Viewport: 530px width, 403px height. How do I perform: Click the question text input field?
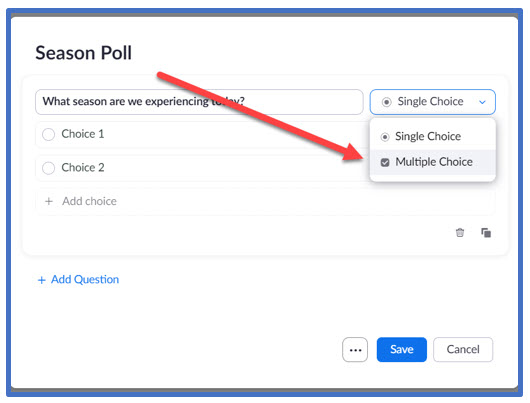coord(199,102)
